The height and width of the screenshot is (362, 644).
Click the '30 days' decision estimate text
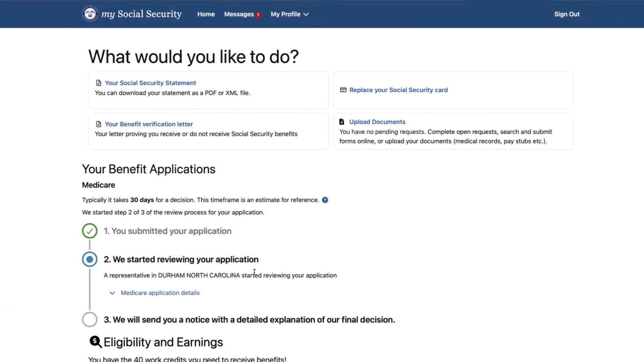point(142,200)
